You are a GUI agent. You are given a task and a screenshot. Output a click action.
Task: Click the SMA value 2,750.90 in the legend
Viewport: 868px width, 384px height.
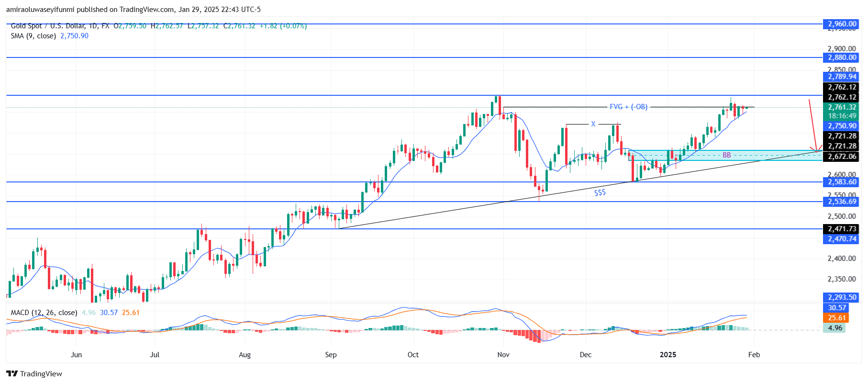point(74,36)
